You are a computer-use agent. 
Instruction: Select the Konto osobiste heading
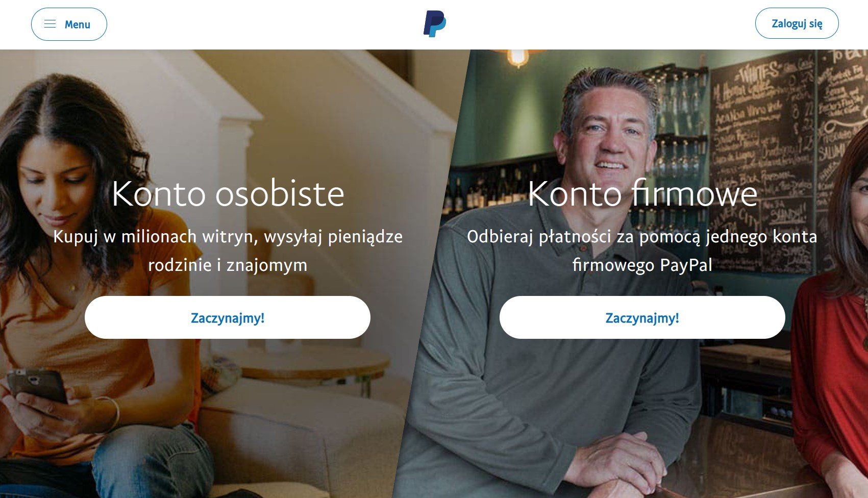228,194
